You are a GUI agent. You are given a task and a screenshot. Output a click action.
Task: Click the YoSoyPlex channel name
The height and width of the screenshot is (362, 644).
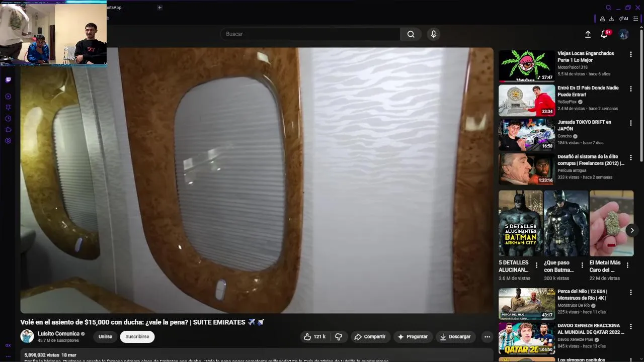coord(567,102)
